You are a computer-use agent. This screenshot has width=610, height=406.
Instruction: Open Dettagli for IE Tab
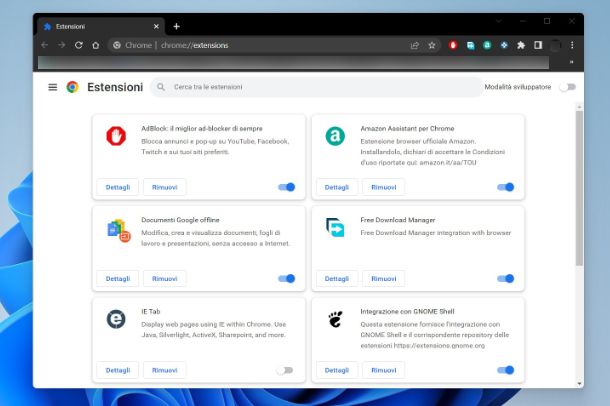[118, 370]
